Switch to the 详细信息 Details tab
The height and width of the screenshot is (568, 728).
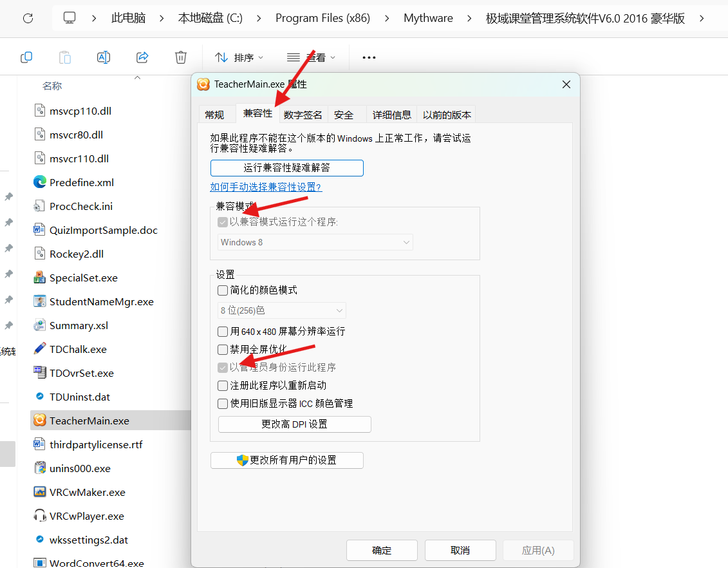click(391, 115)
